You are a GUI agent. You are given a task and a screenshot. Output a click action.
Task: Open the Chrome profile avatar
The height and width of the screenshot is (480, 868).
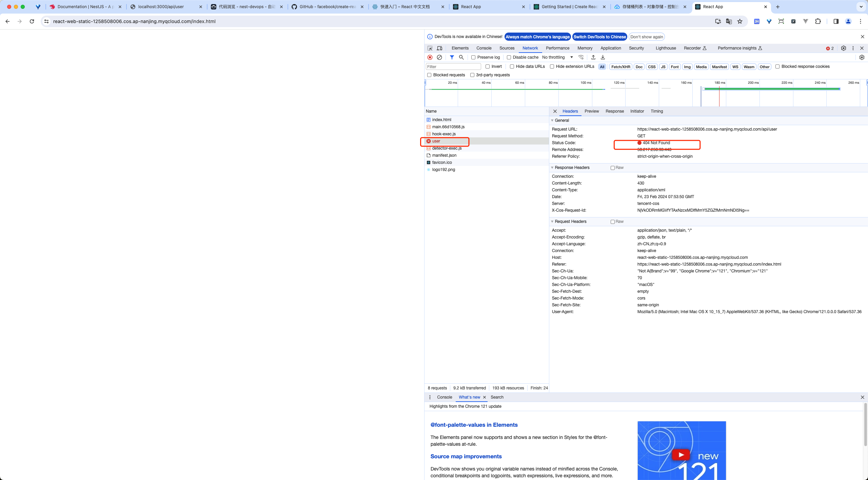click(x=848, y=21)
